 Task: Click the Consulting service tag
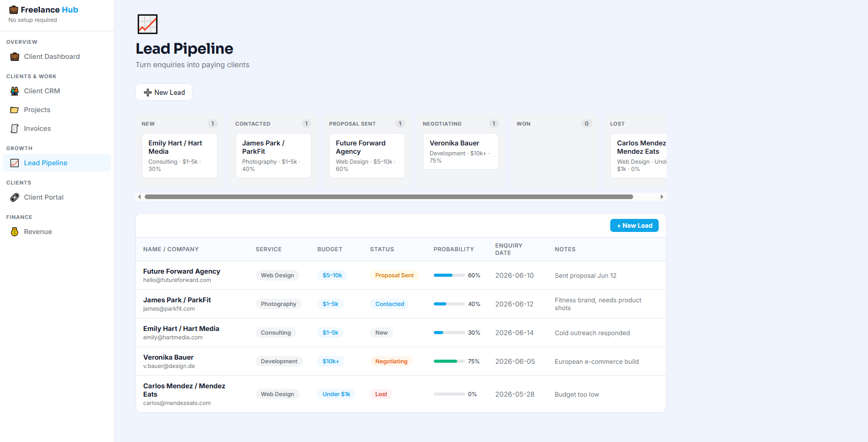[276, 333]
